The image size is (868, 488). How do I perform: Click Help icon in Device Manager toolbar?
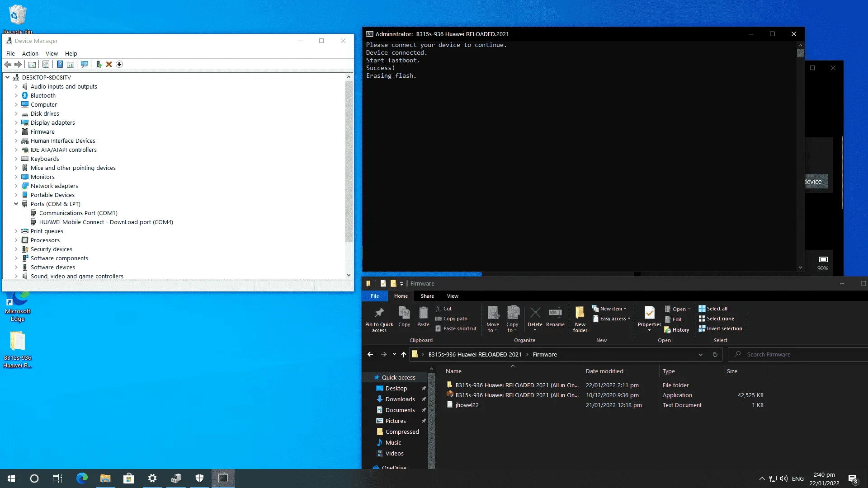coord(60,64)
